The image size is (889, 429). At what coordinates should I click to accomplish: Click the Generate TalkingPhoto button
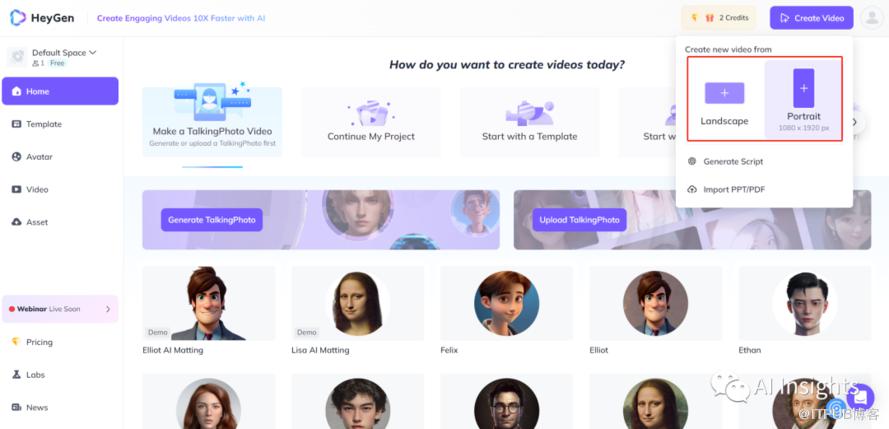pyautogui.click(x=211, y=220)
